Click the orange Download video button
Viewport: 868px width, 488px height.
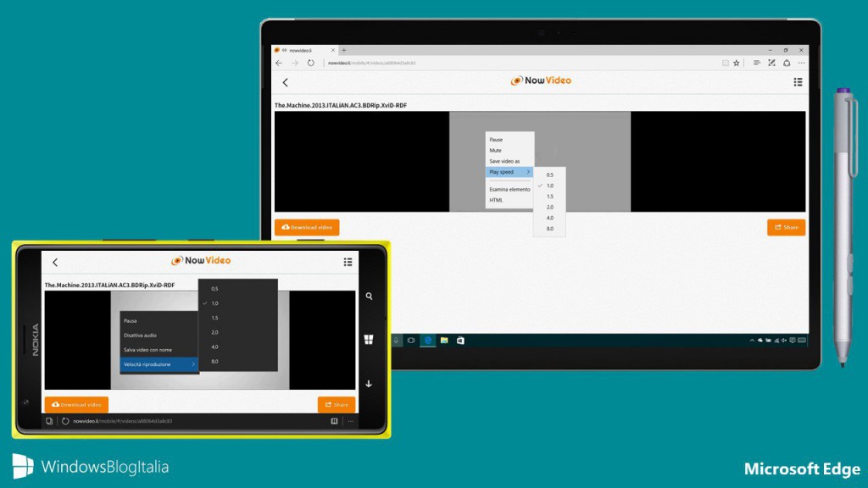click(x=305, y=227)
